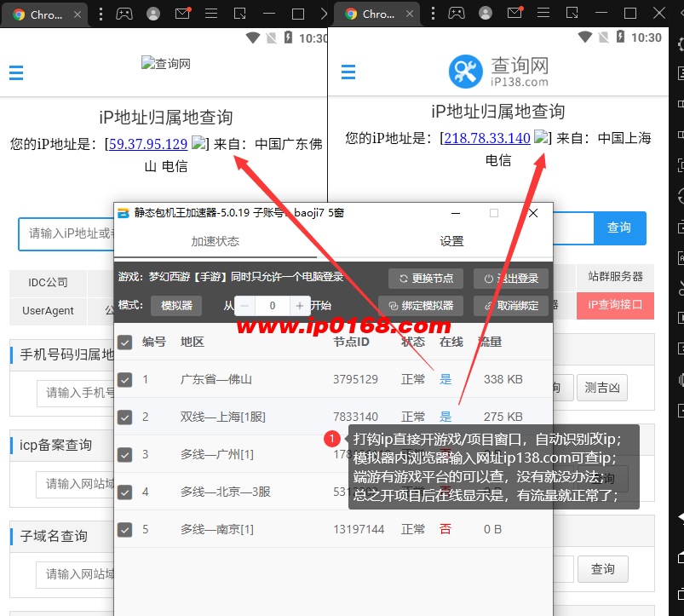
Task: Open the hamburger menu in left browser window
Action: coord(16,73)
